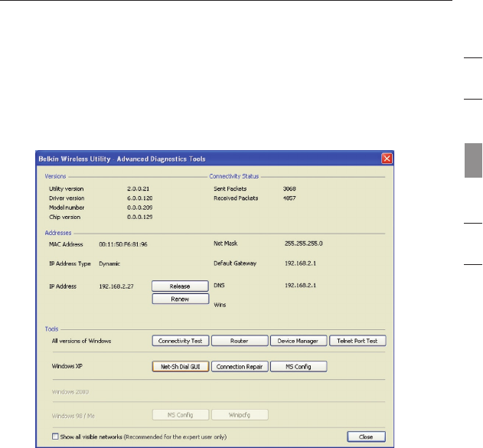Click the disabled Winipcfg button

239,414
